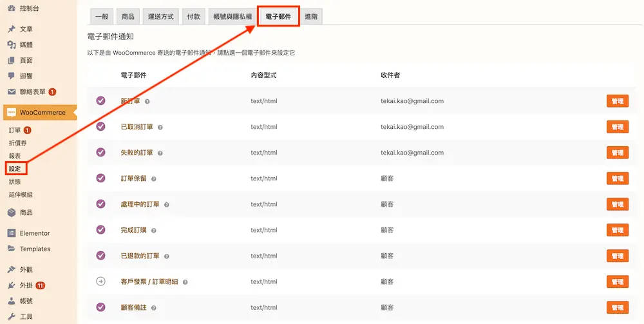Click 管理 button for 失敗的訂單

(618, 153)
